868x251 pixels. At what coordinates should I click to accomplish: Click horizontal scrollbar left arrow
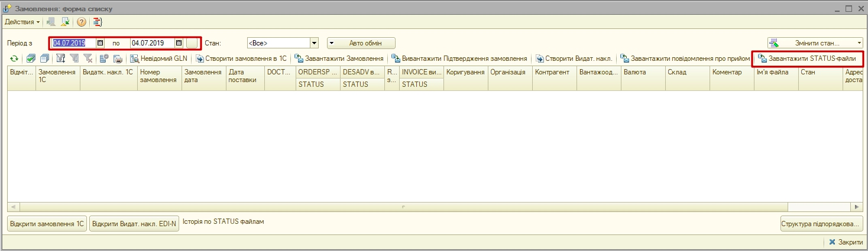click(x=12, y=207)
